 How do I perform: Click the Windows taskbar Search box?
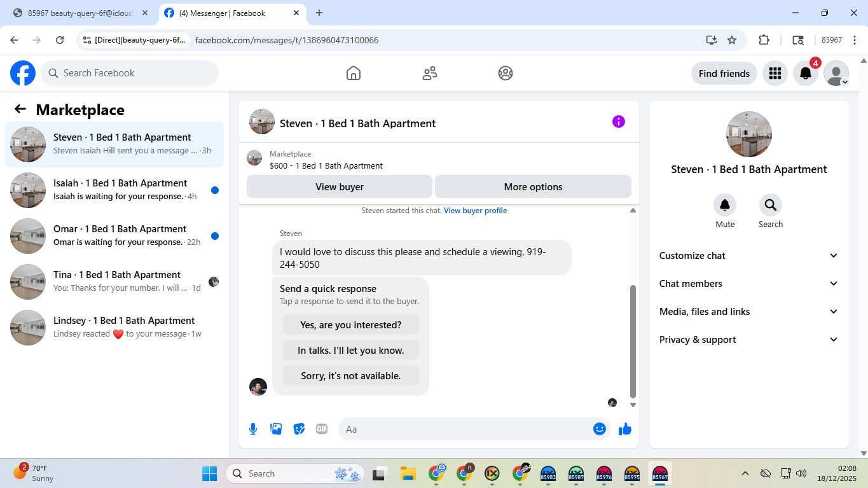294,473
